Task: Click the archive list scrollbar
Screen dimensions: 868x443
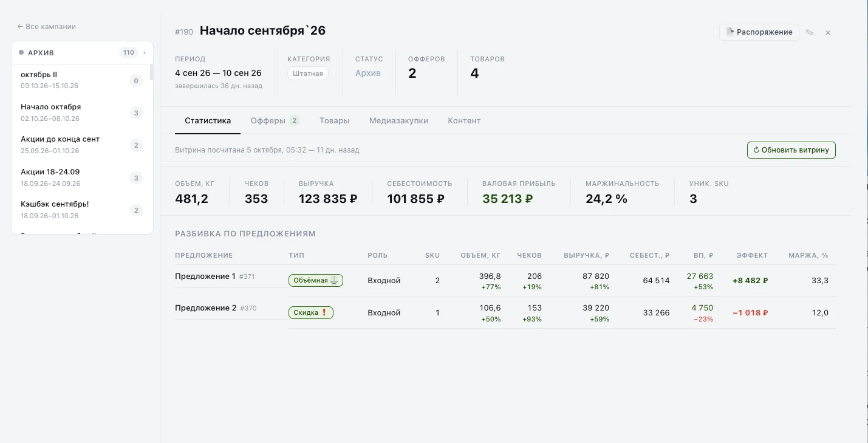Action: [x=151, y=73]
